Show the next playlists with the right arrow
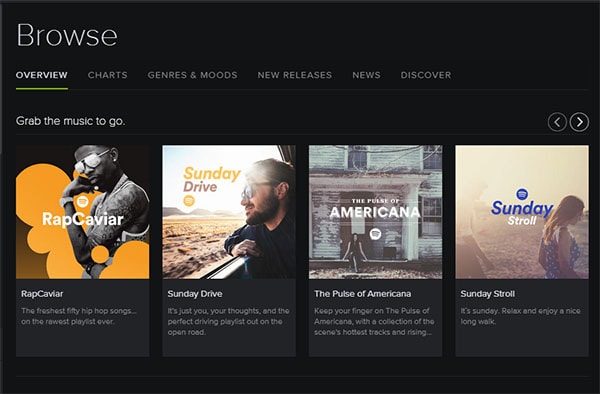This screenshot has height=394, width=600. (x=579, y=122)
